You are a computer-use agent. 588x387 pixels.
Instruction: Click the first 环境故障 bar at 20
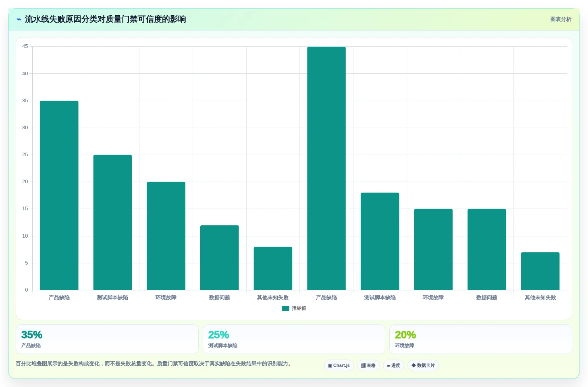166,236
